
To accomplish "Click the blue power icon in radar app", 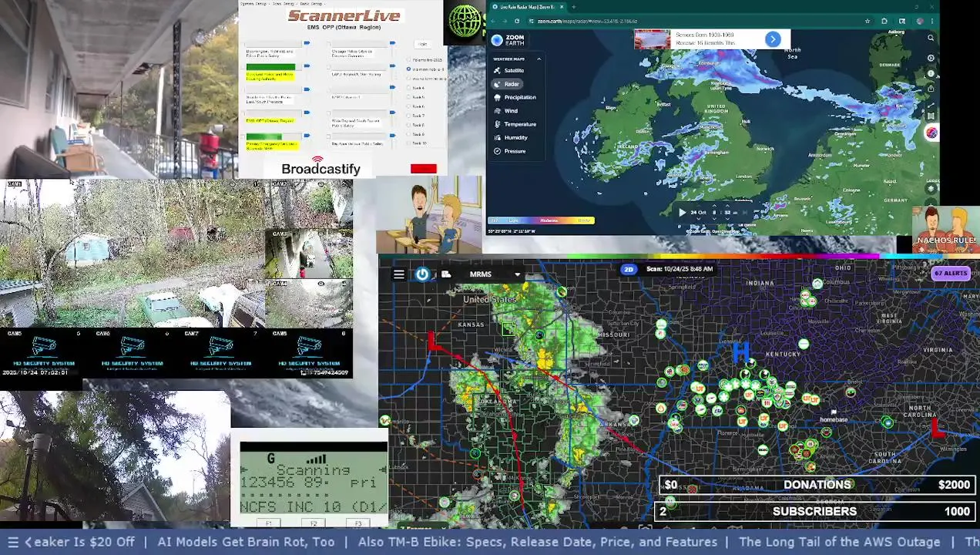I will [422, 274].
